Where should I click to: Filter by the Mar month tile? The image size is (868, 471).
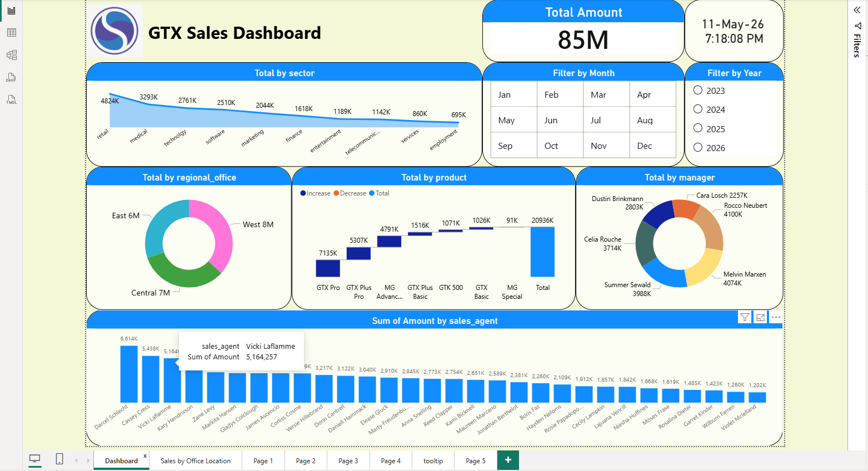coord(606,94)
